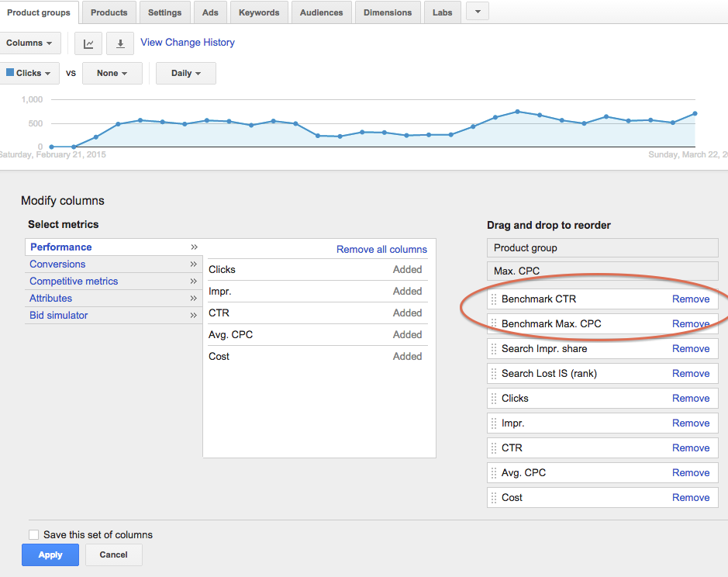Open the Clicks metric dropdown
The width and height of the screenshot is (728, 577).
point(29,73)
